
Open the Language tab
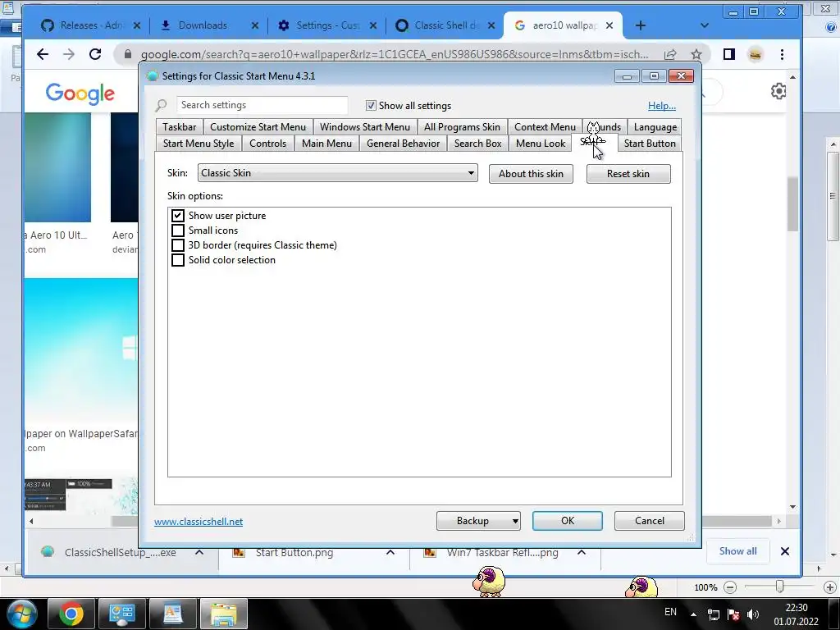(x=655, y=127)
